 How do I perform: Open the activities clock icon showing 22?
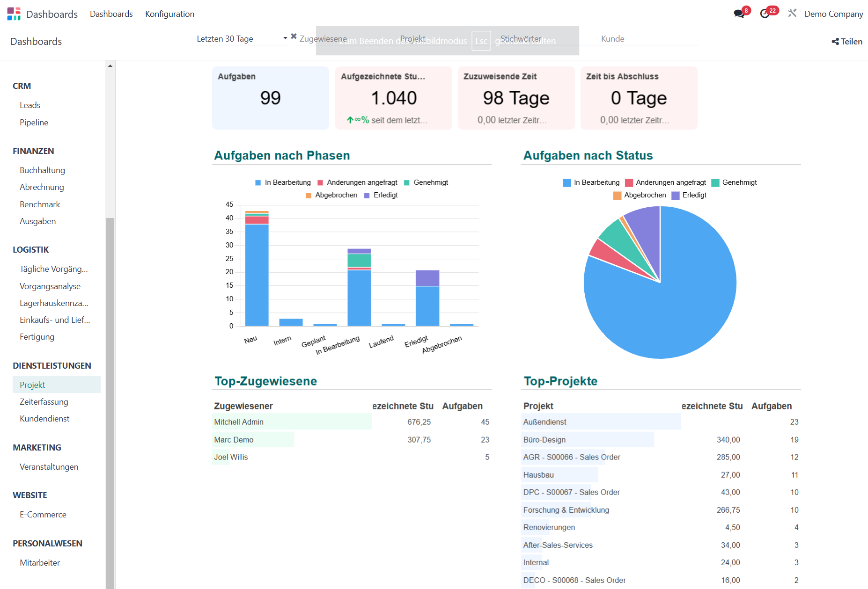tap(766, 14)
